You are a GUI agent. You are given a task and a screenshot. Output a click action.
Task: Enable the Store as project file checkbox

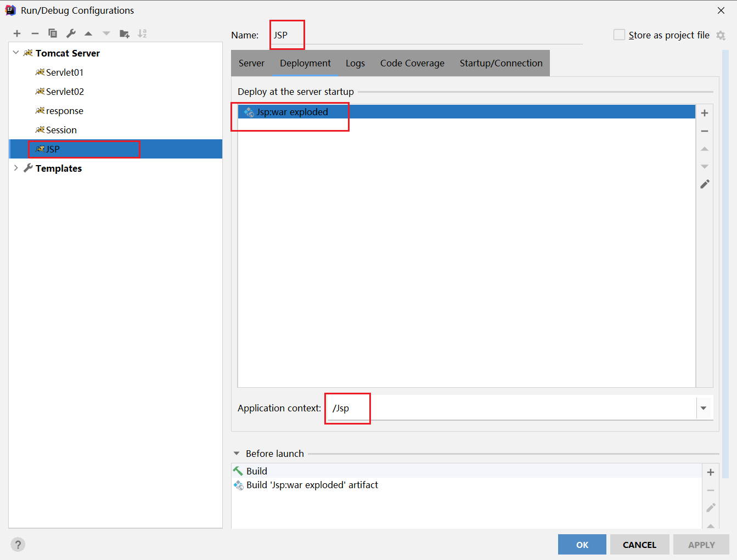point(619,35)
